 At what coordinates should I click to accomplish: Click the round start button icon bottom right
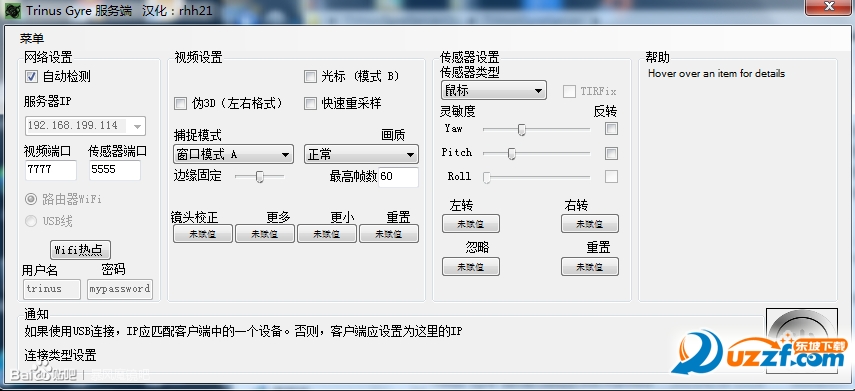pos(802,341)
